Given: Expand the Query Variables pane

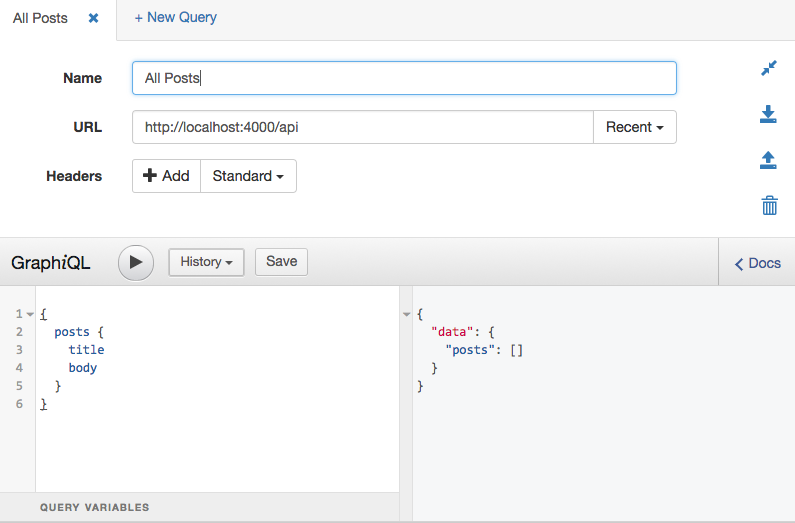Looking at the screenshot, I should (95, 507).
